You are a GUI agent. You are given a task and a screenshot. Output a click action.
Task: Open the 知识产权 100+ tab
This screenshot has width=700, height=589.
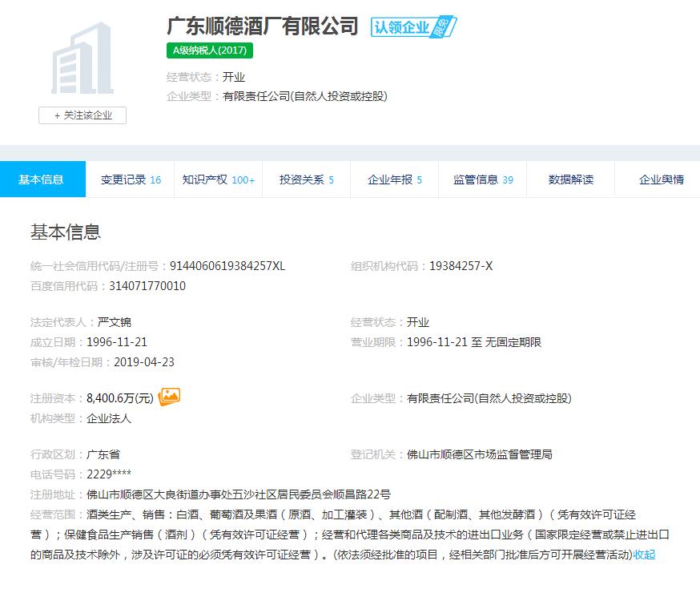click(219, 180)
